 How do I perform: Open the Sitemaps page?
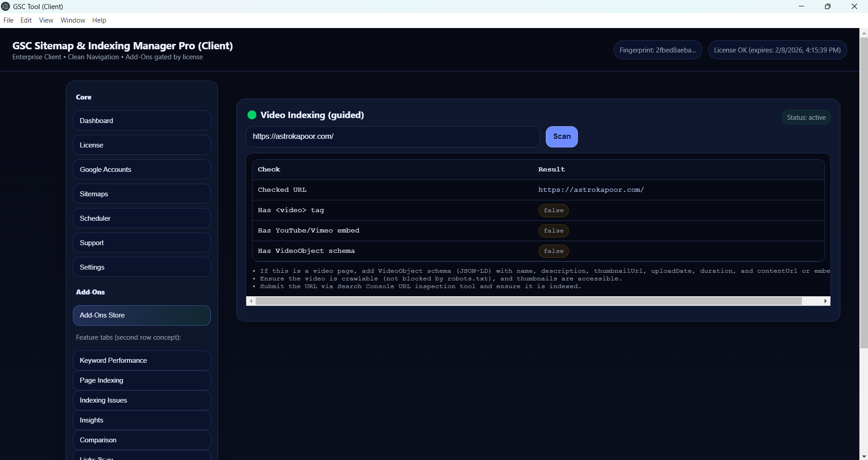pos(142,194)
